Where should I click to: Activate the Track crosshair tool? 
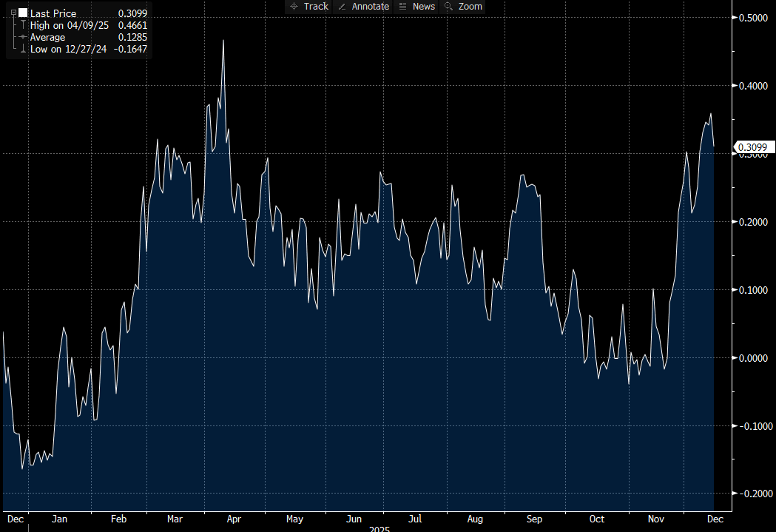308,6
